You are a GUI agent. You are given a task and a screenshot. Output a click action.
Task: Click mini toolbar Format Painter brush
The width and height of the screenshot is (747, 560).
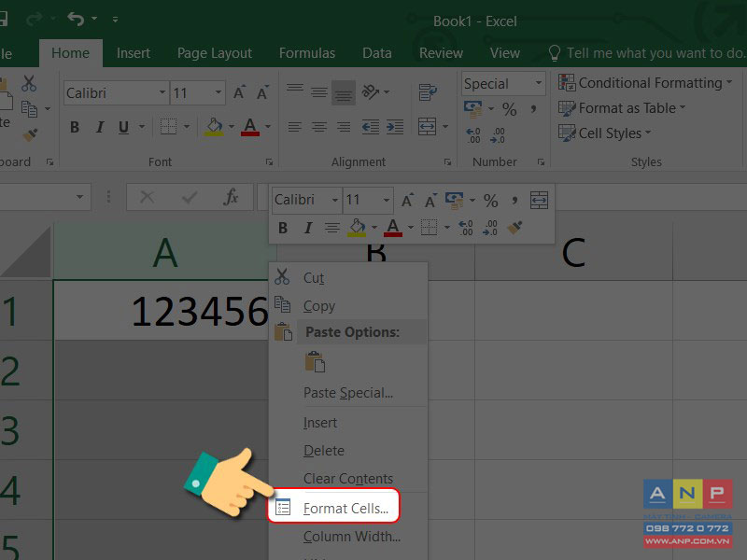[515, 227]
